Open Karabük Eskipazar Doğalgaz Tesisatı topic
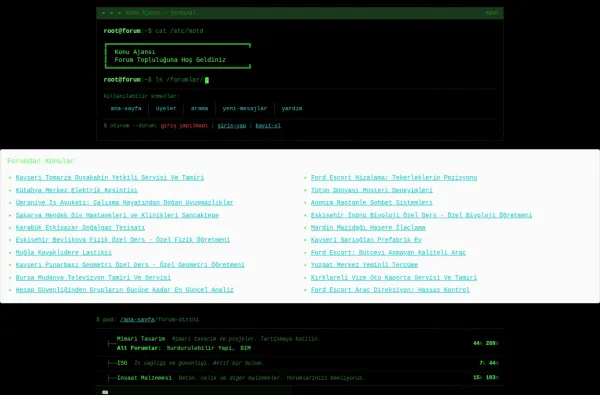600x395 pixels. [x=80, y=228]
